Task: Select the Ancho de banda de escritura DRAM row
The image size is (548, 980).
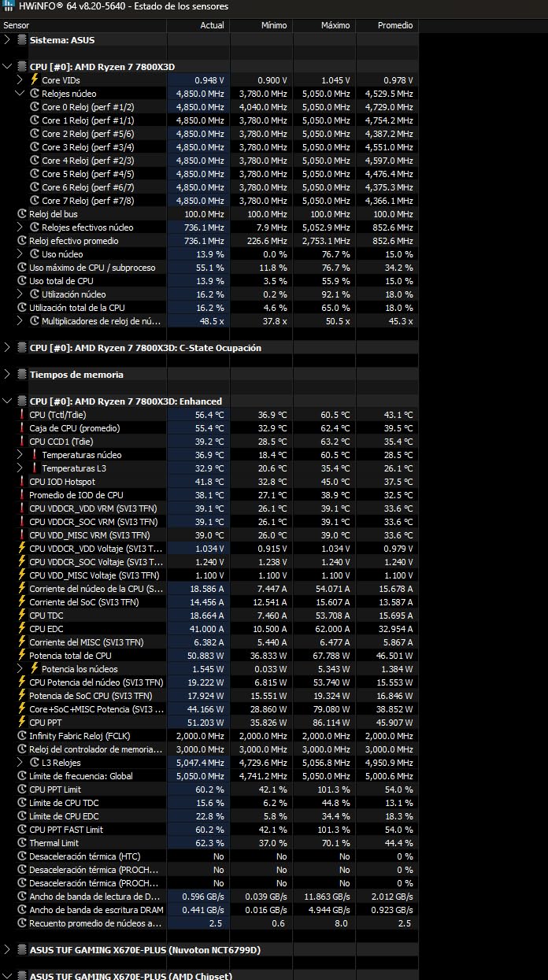Action: tap(209, 909)
